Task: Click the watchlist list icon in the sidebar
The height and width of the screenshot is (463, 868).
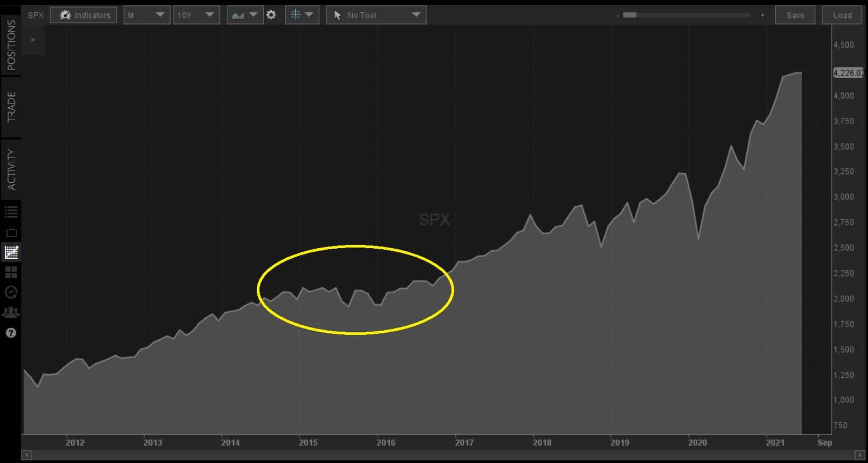Action: [11, 212]
